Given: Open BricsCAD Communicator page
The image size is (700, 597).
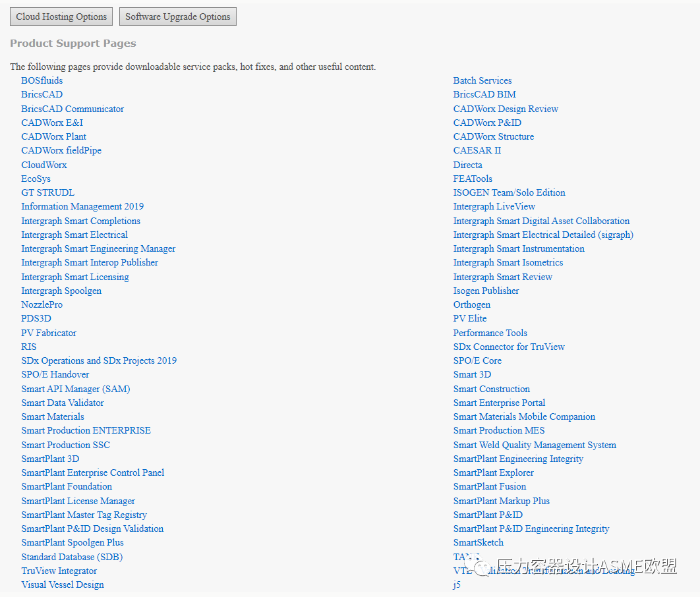Looking at the screenshot, I should coord(73,109).
